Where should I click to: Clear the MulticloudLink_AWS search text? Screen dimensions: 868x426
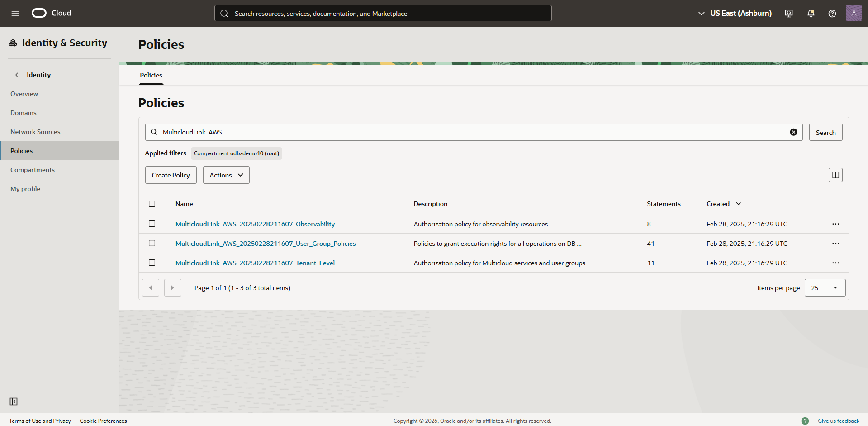click(793, 132)
